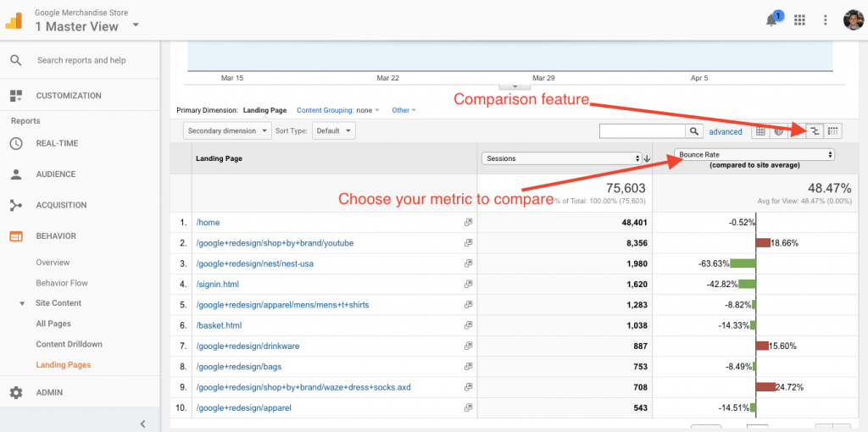Collapse the Site Content section

point(23,303)
